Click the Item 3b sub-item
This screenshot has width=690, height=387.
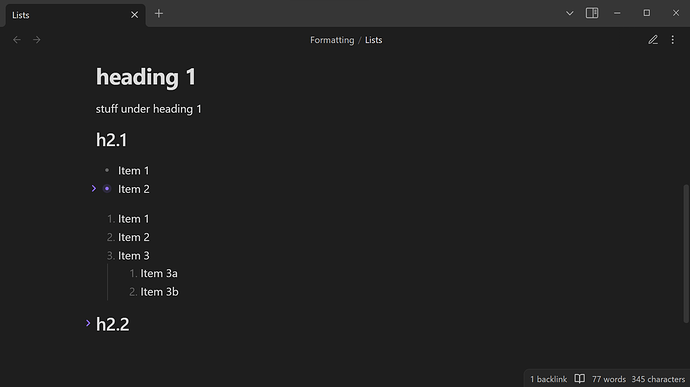tap(159, 292)
